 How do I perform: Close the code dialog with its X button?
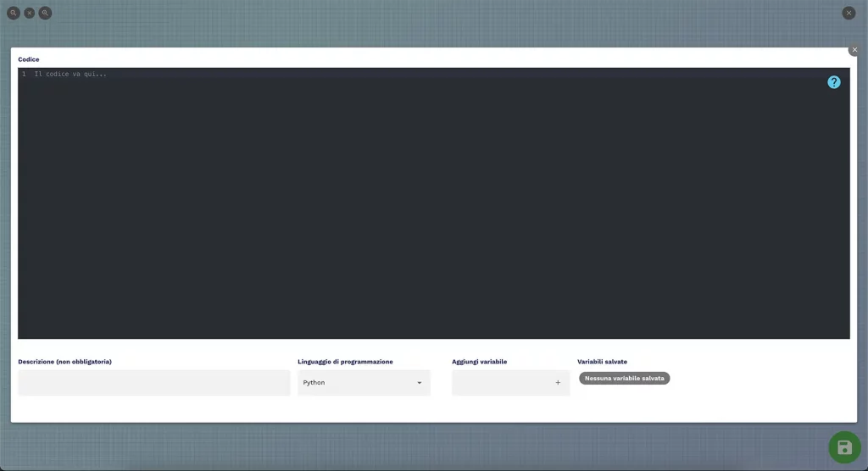pyautogui.click(x=854, y=50)
